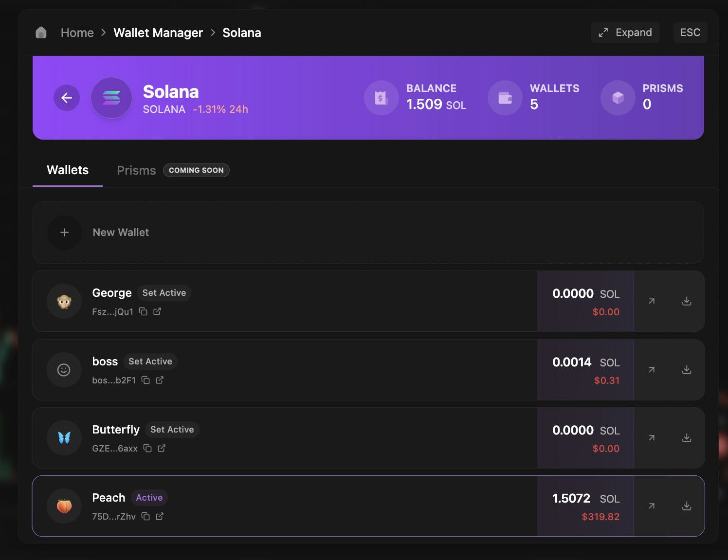
Task: Click the balance receipt icon
Action: point(382,98)
